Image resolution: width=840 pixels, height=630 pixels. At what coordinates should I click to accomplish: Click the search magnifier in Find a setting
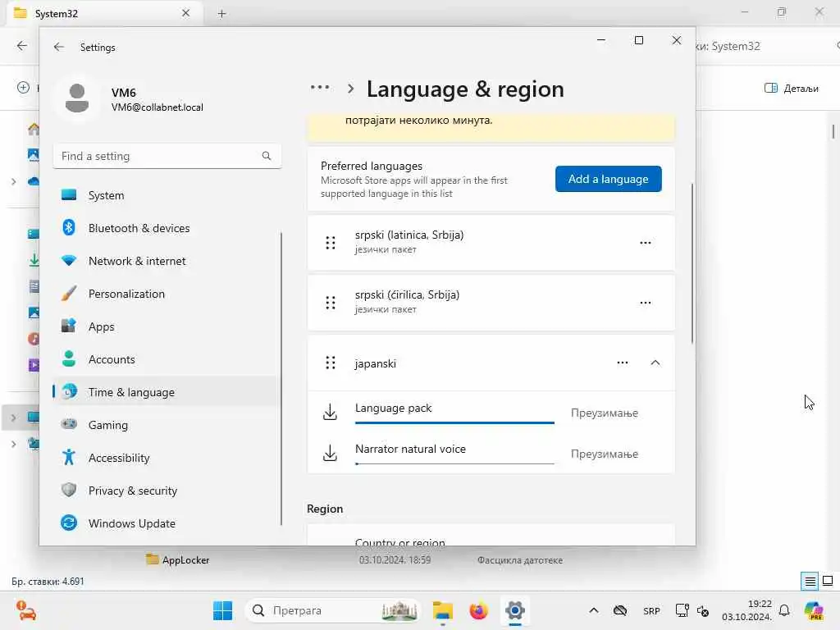pyautogui.click(x=267, y=156)
